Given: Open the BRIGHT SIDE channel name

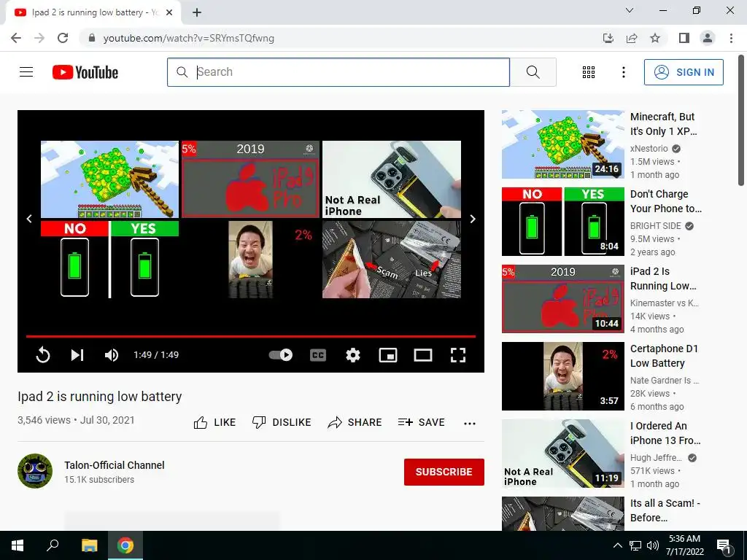Looking at the screenshot, I should (x=656, y=226).
